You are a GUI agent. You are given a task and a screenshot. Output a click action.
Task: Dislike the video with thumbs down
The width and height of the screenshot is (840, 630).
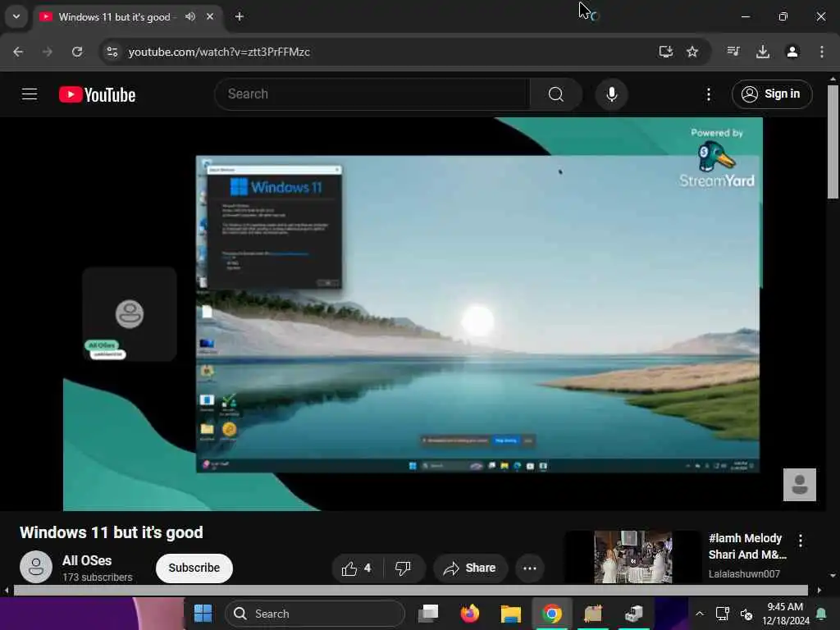(403, 568)
